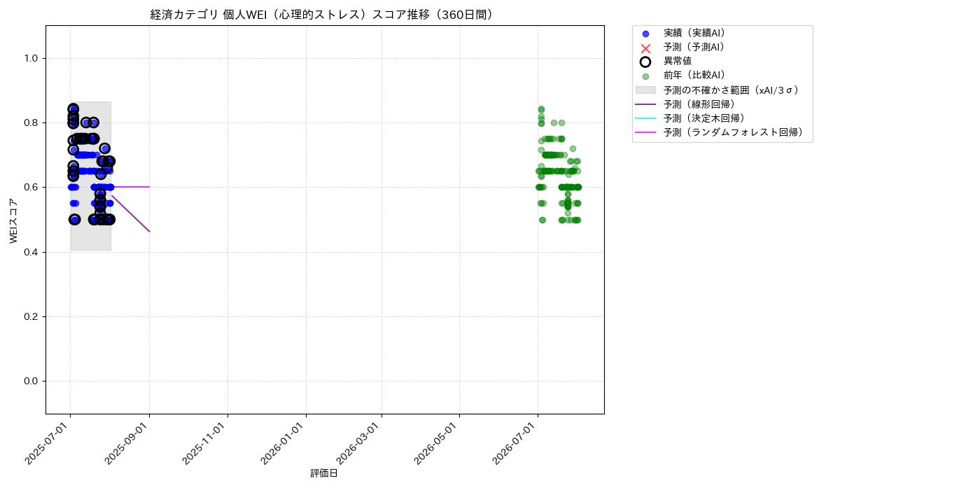Click the legend text 実績(実績AI)
This screenshot has height=490, width=980.
pyautogui.click(x=694, y=34)
